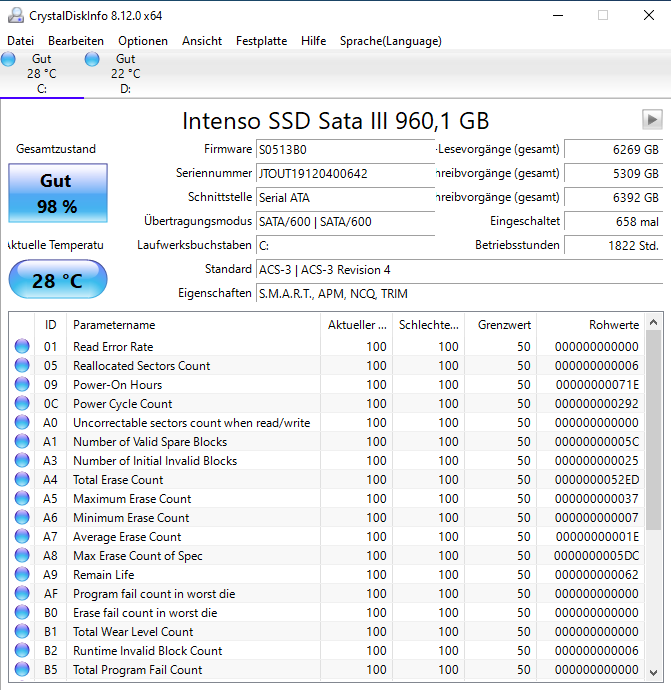Click the Gut 98 % health status button
Viewport: 671px width, 690px height.
tap(58, 193)
